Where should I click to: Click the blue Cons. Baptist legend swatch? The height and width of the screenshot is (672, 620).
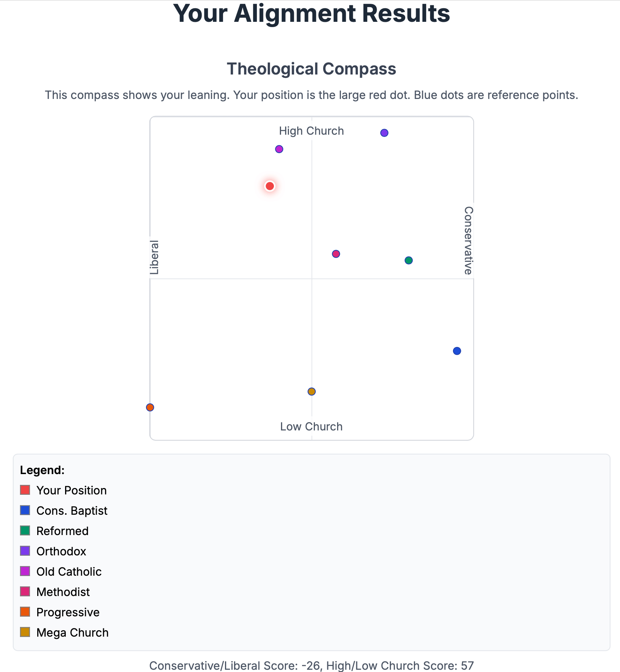(x=25, y=510)
